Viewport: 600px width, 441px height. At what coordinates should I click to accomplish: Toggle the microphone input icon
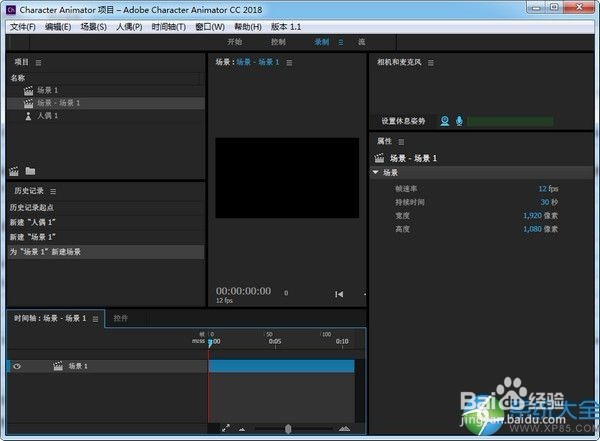coord(459,121)
